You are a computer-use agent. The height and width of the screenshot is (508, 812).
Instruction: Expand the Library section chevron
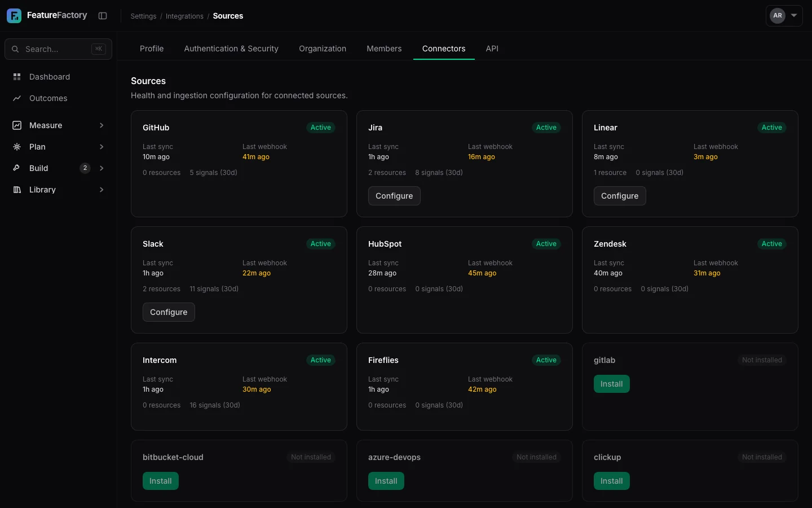tap(101, 190)
